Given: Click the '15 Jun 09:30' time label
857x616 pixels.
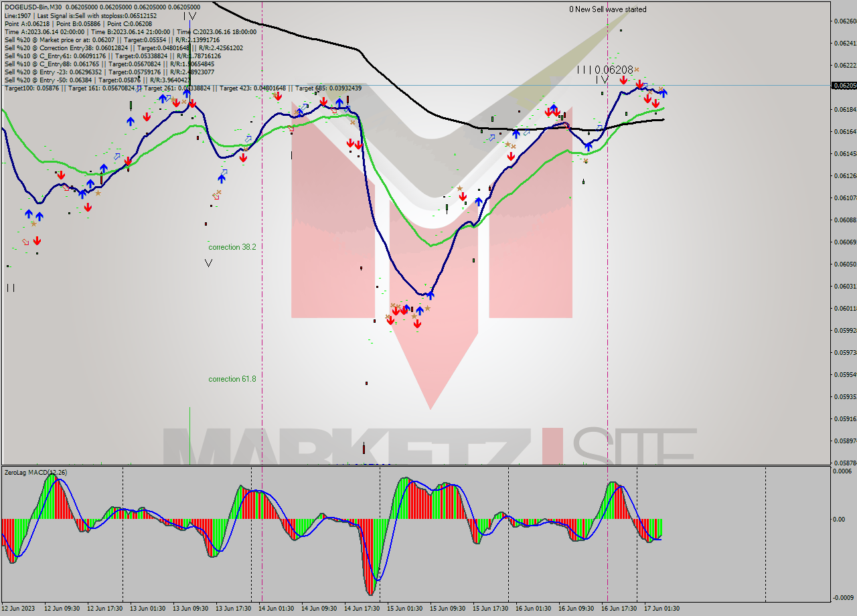Looking at the screenshot, I should [x=447, y=609].
